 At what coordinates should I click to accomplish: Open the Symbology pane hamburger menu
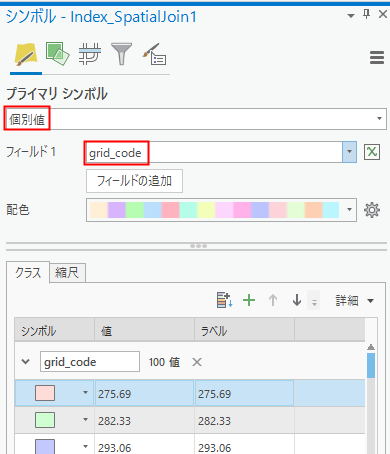click(x=377, y=58)
